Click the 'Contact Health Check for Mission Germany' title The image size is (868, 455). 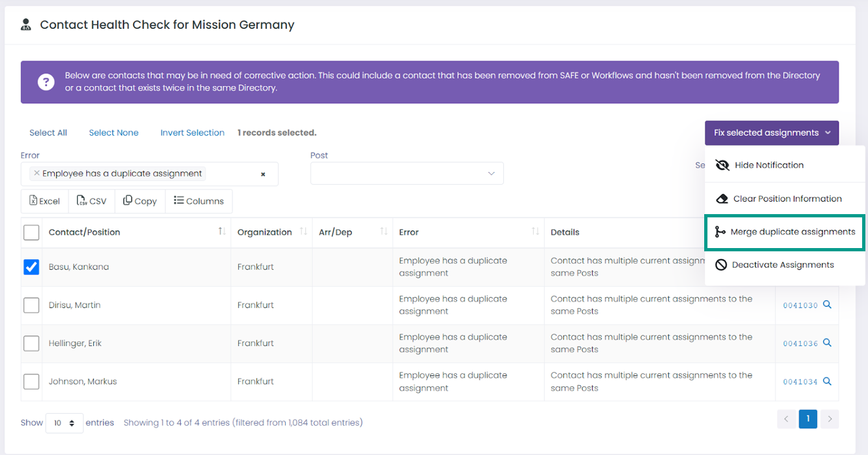(167, 25)
